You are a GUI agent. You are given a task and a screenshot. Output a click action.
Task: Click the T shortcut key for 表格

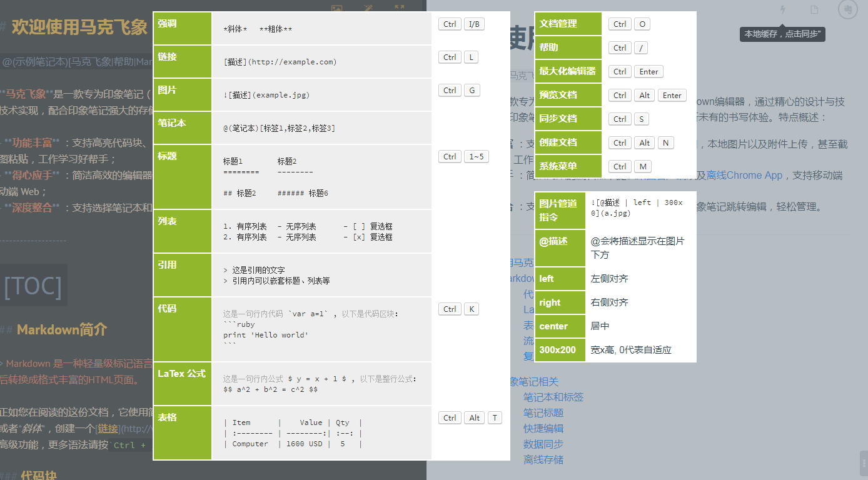click(x=495, y=417)
